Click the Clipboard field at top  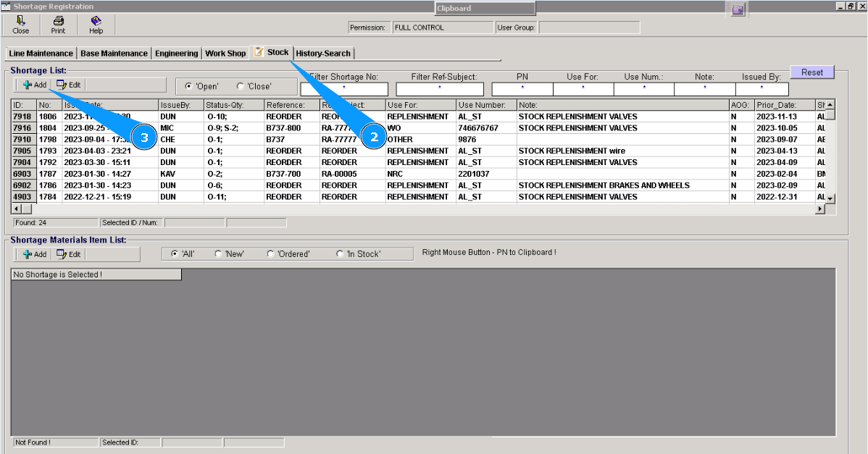click(485, 8)
